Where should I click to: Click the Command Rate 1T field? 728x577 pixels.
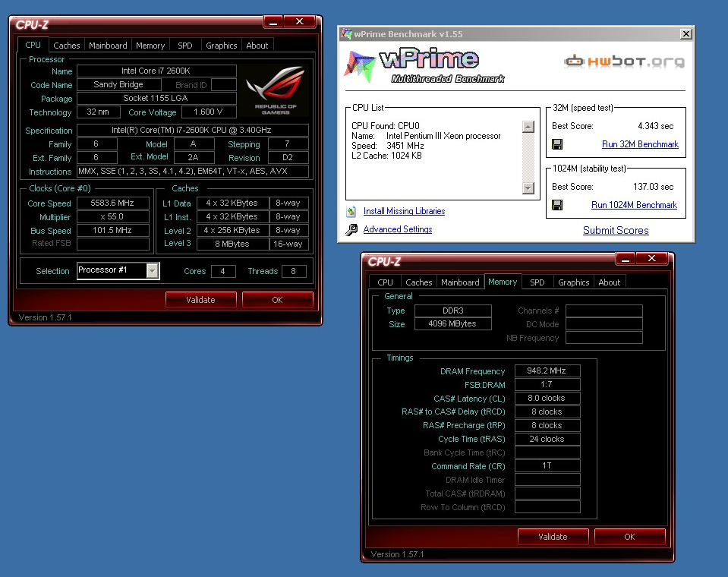point(547,465)
